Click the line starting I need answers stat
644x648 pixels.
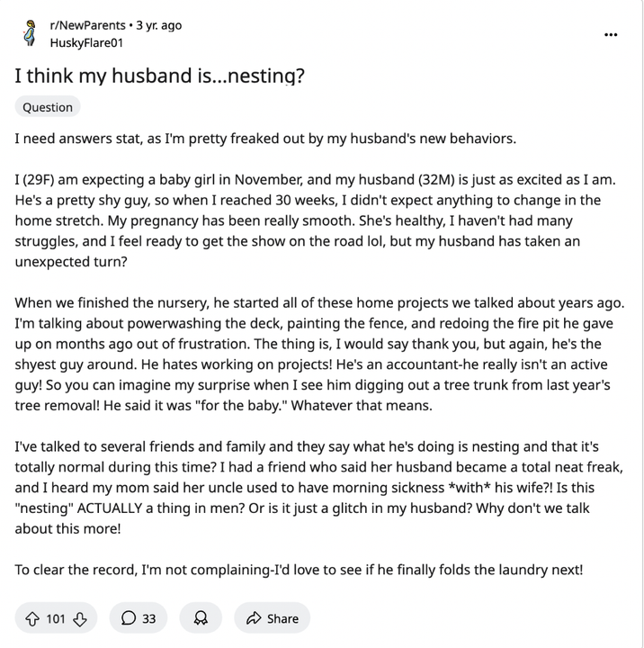tap(265, 139)
